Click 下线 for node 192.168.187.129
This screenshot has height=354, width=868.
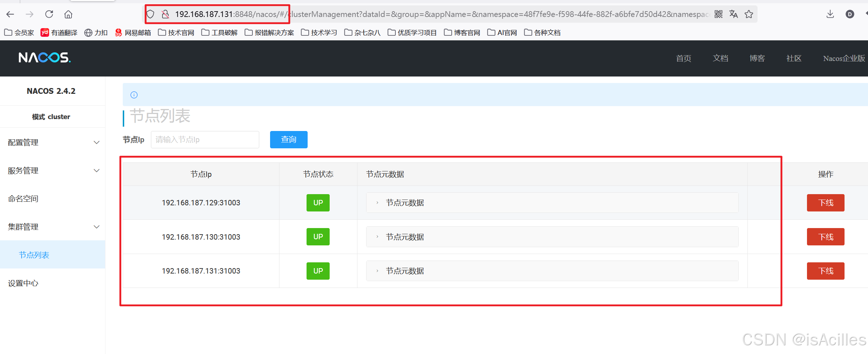point(826,203)
